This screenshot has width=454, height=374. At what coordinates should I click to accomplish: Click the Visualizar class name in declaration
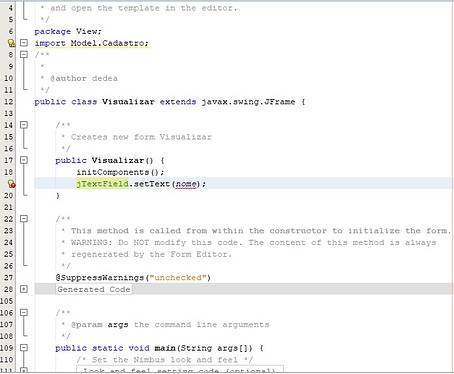(128, 102)
